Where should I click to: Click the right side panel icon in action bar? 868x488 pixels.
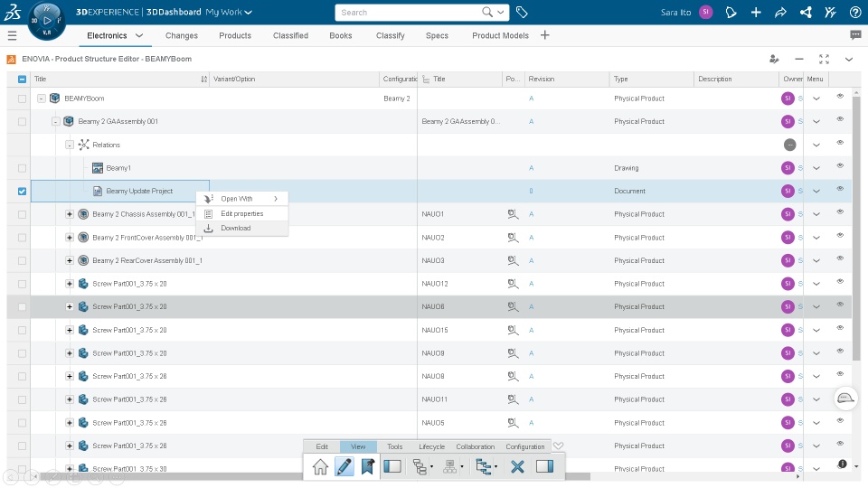(544, 466)
